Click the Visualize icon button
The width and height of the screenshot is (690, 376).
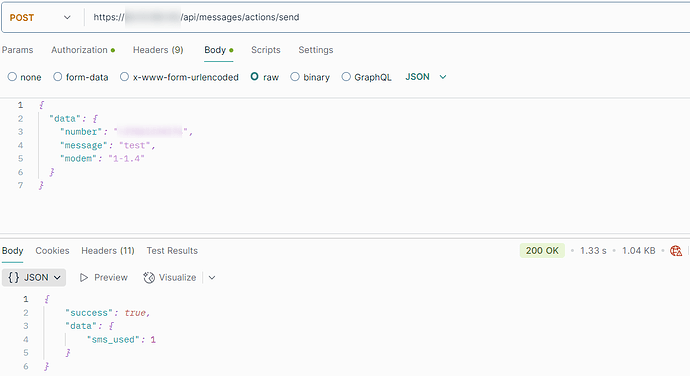pyautogui.click(x=149, y=277)
